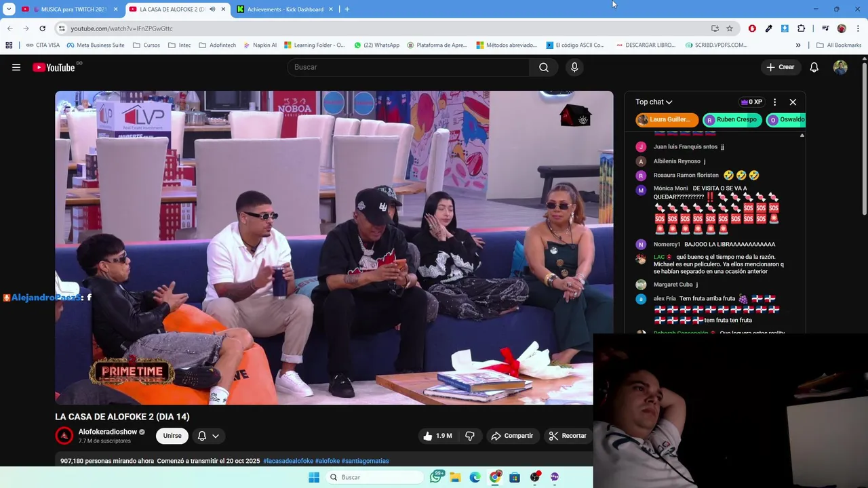
Task: Click the Compartir share button
Action: coord(512,436)
